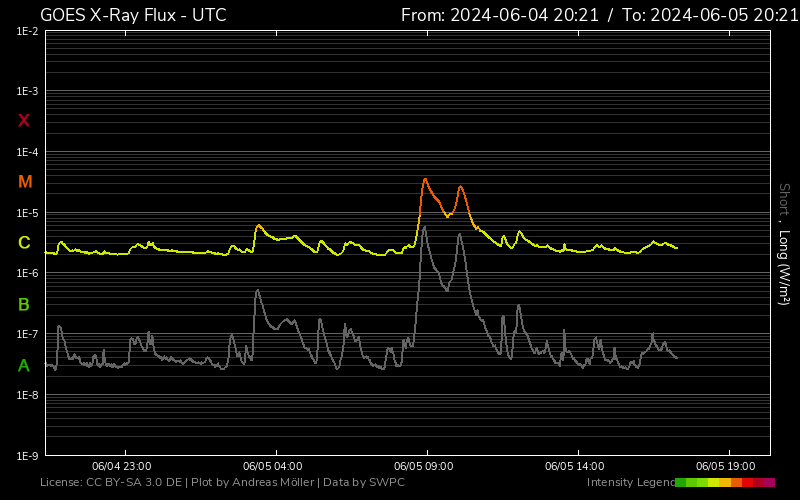Viewport: 800px width, 500px height.
Task: Click the Short, Long (W/m²) axis label
Action: [784, 243]
